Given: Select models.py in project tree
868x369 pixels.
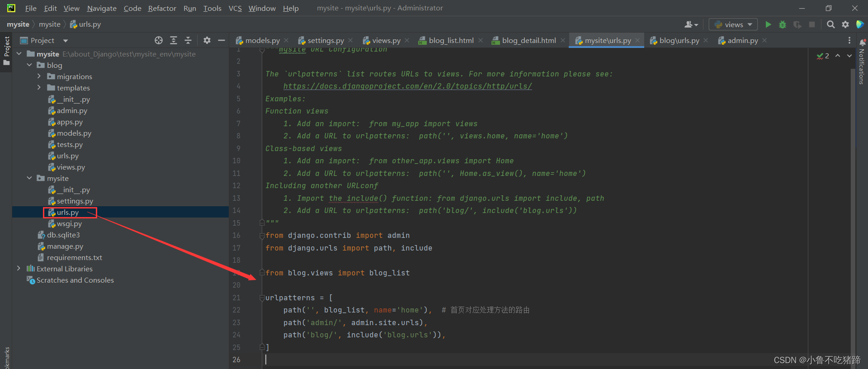Looking at the screenshot, I should coord(70,133).
